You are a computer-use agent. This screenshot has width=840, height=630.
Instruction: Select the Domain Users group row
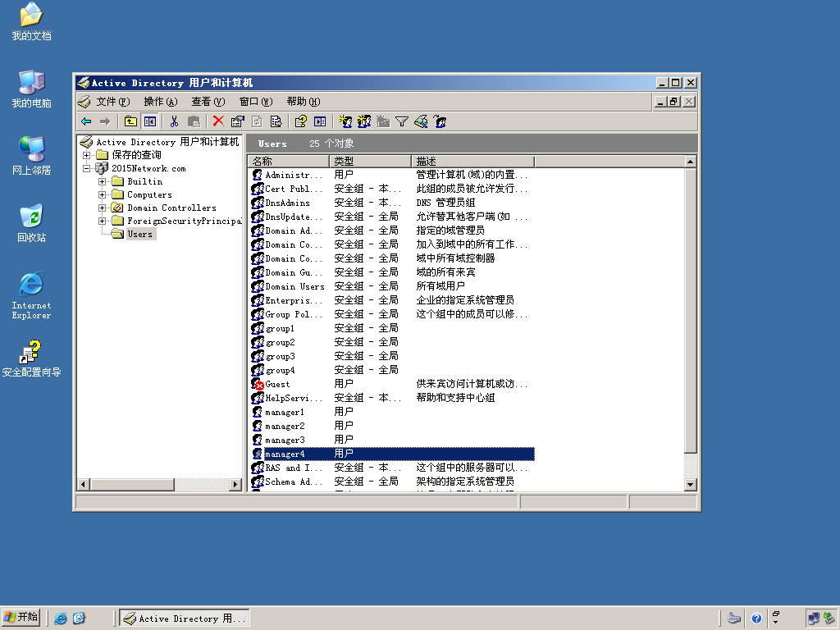(391, 286)
